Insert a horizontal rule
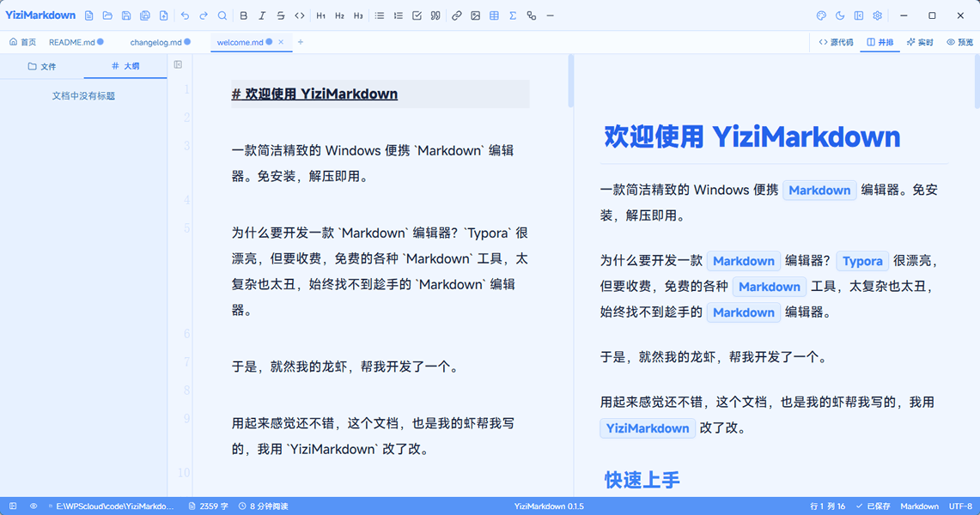980x515 pixels. point(551,15)
